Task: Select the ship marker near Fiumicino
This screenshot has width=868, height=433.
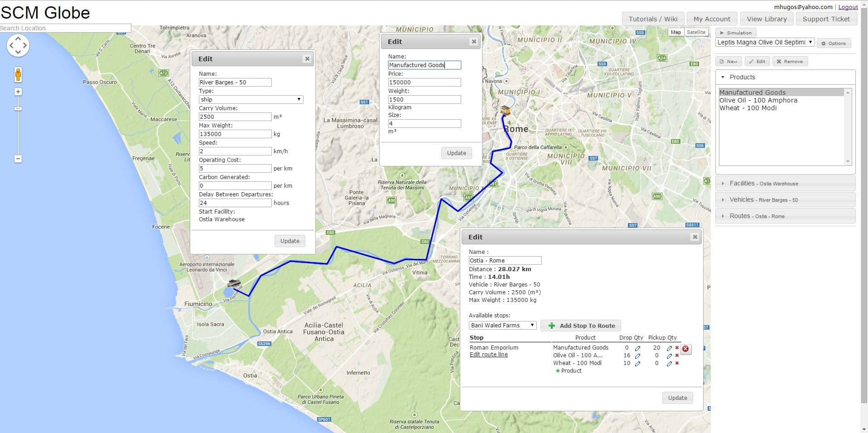Action: coord(234,284)
